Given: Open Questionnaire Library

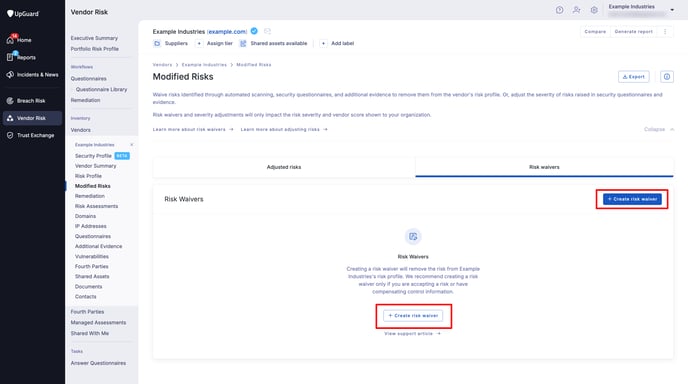Looking at the screenshot, I should (x=101, y=89).
